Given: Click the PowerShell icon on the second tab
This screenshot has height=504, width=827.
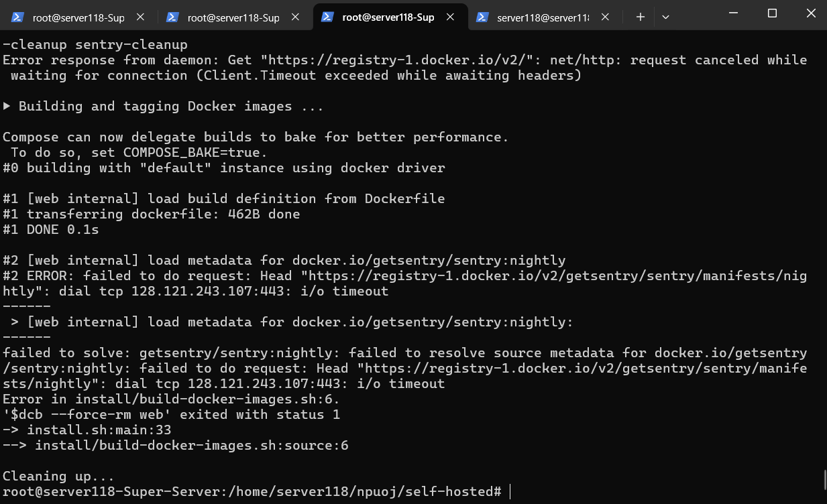Looking at the screenshot, I should [x=172, y=17].
